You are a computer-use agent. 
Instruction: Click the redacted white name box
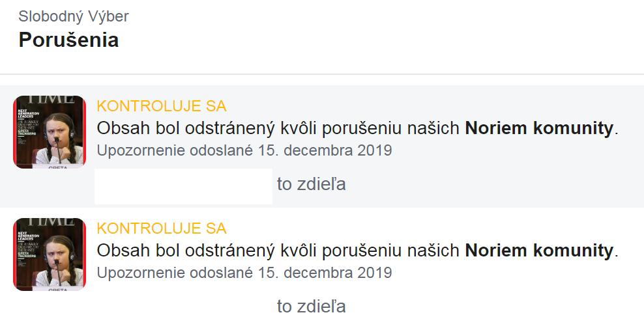tap(183, 186)
